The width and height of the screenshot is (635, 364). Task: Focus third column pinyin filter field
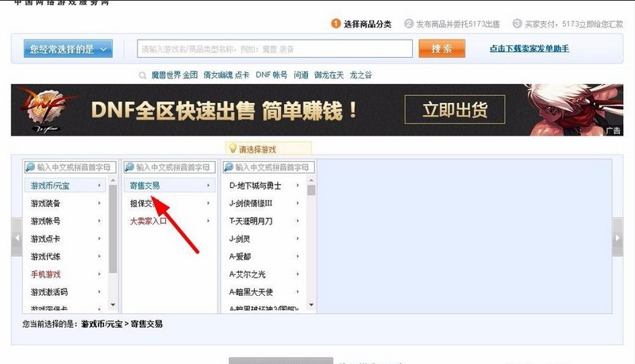point(268,167)
